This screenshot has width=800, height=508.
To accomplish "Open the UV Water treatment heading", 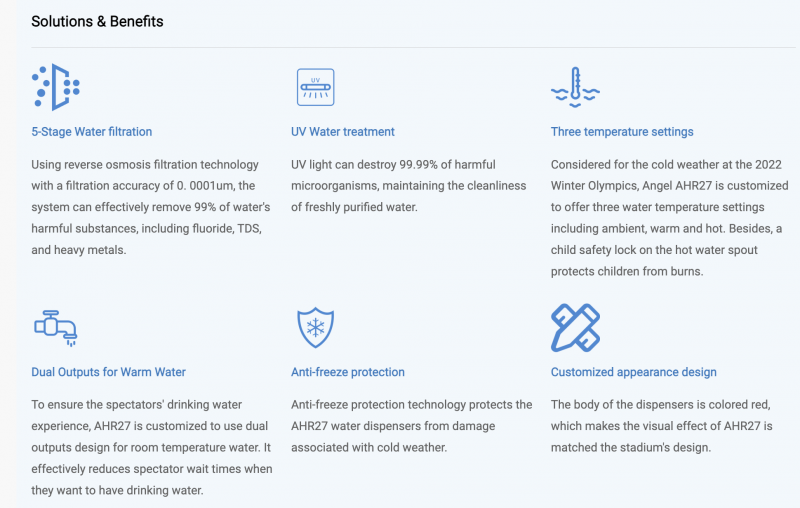I will click(x=343, y=132).
